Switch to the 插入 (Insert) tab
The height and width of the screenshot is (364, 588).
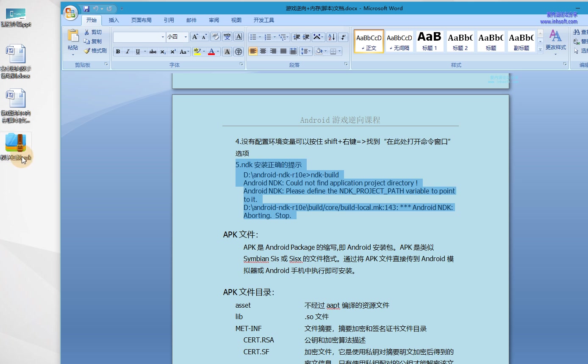pos(114,20)
